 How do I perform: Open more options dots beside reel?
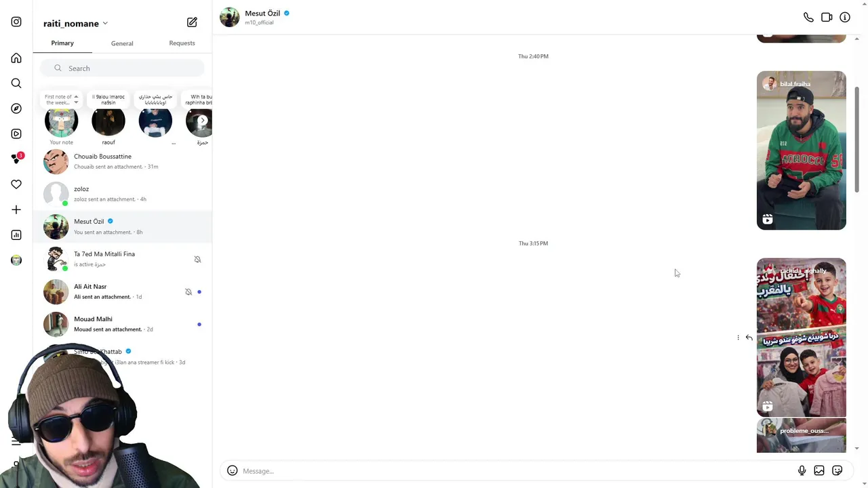738,338
